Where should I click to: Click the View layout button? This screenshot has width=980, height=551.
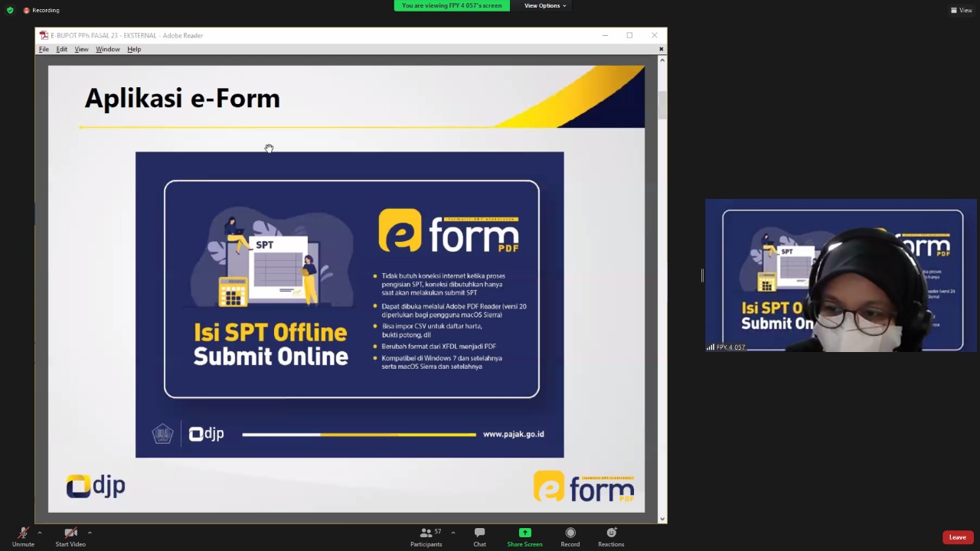[x=961, y=10]
